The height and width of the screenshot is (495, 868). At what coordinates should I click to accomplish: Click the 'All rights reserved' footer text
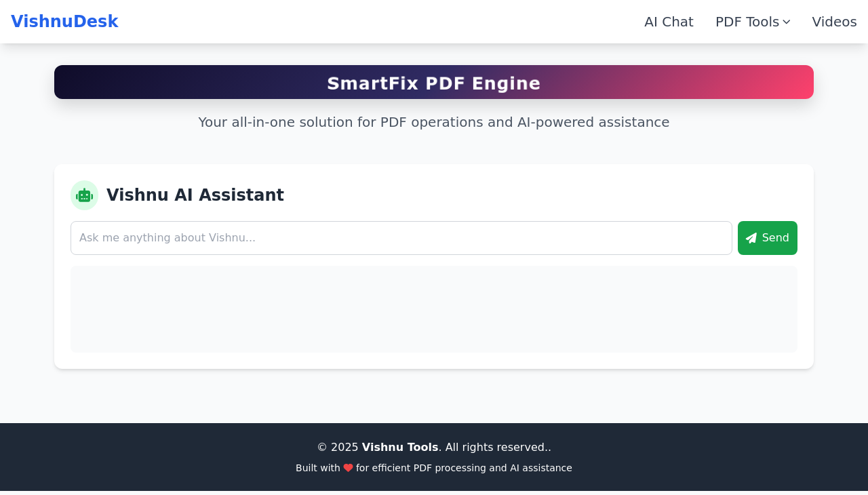[x=497, y=448]
